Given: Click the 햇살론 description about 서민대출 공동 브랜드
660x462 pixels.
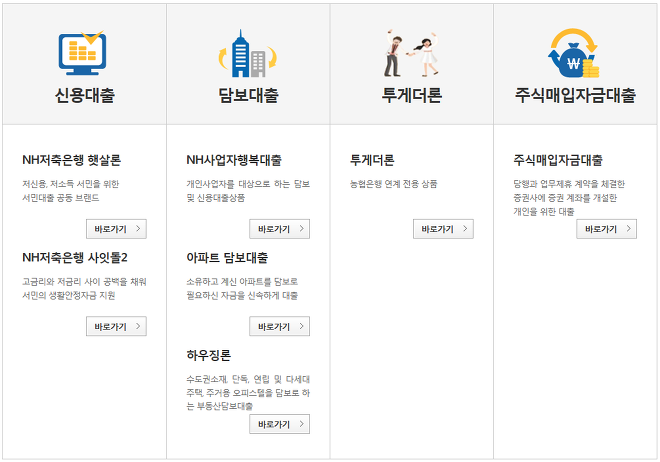Looking at the screenshot, I should pyautogui.click(x=71, y=191).
